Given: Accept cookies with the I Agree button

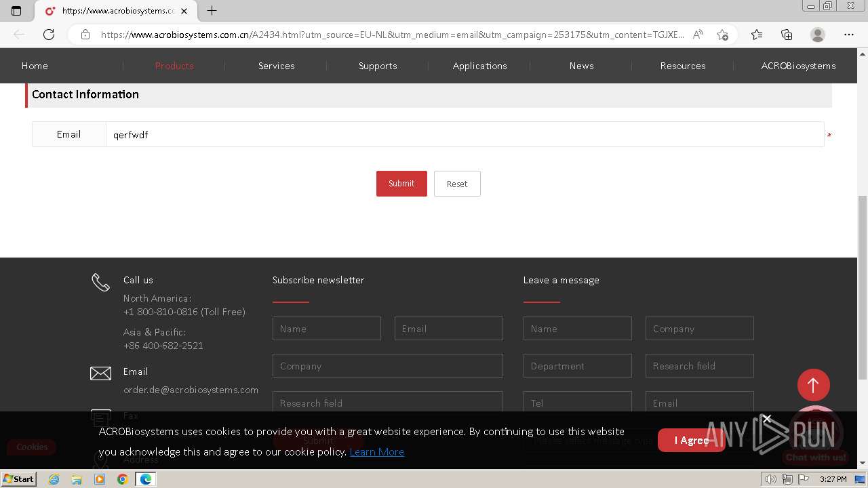Looking at the screenshot, I should 692,441.
